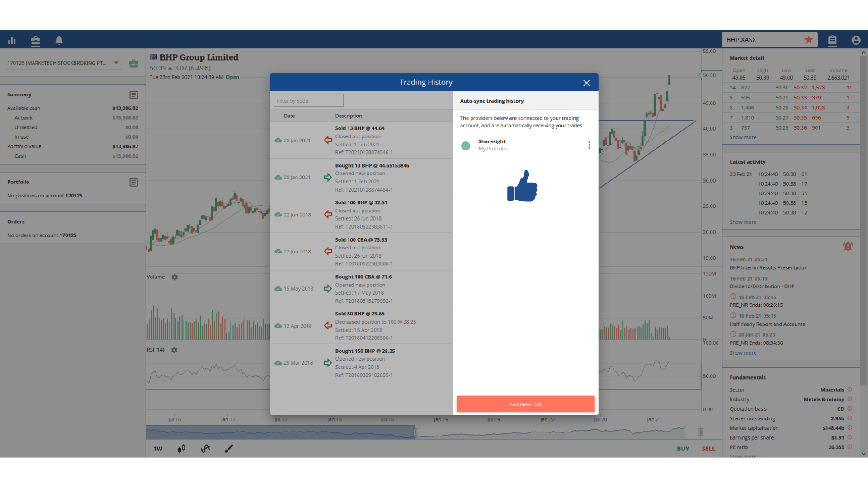Open notifications bell icon
The height and width of the screenshot is (488, 868).
pyautogui.click(x=59, y=40)
